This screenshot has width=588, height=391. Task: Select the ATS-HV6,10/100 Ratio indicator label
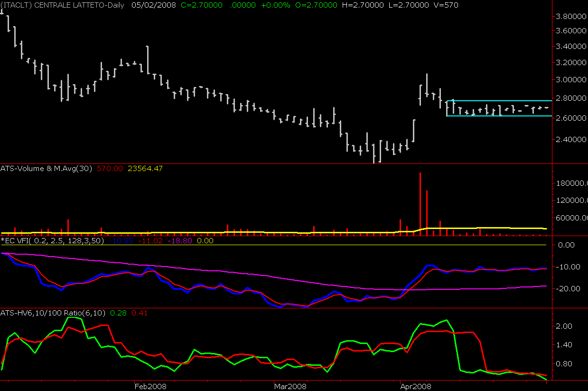[53, 313]
